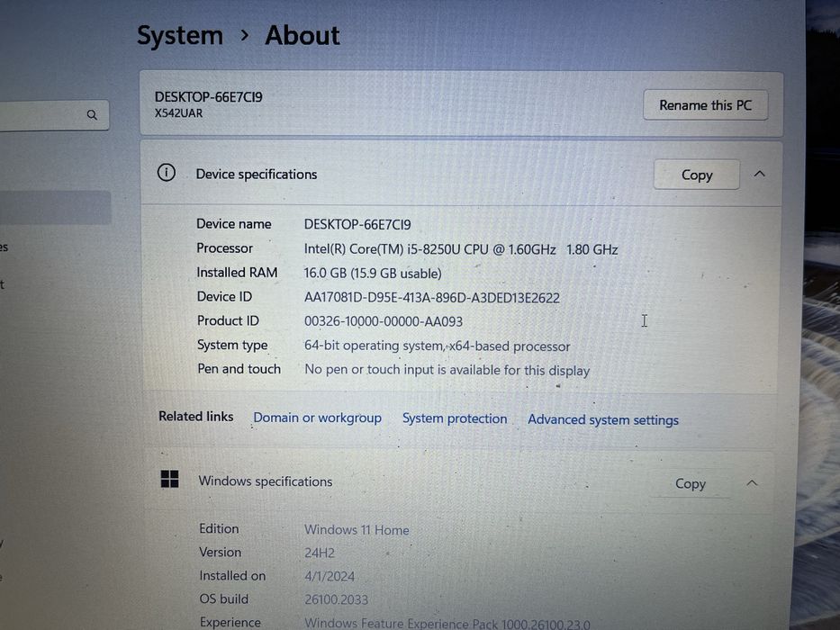Open the System protection link

tap(455, 418)
